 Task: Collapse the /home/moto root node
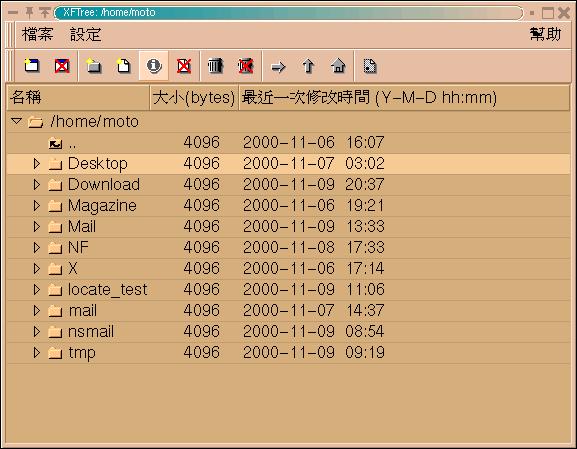point(17,121)
